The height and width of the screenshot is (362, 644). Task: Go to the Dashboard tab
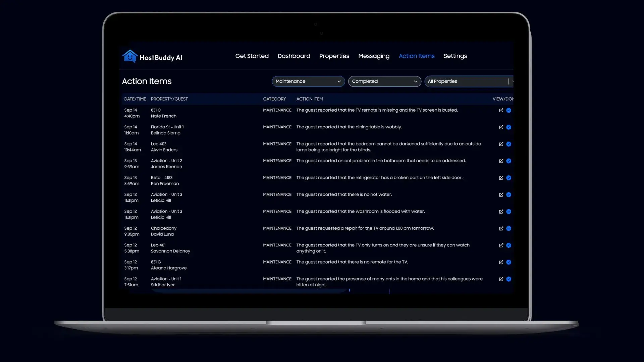294,56
